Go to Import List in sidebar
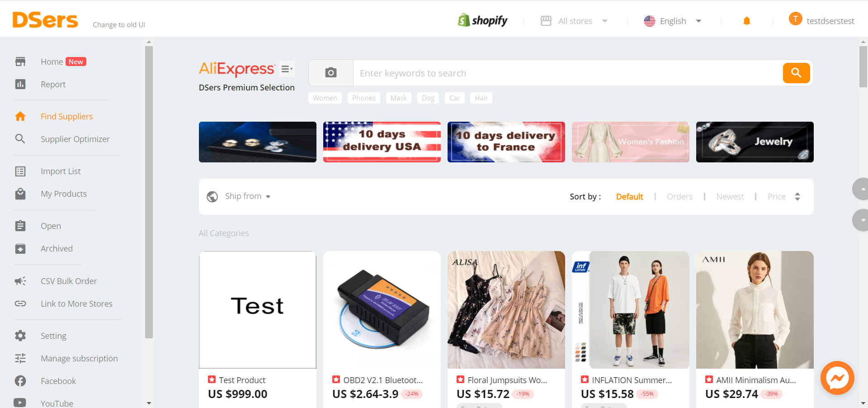 pyautogui.click(x=61, y=171)
